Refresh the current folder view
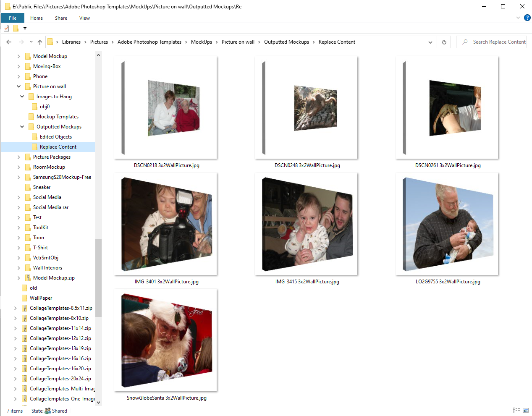Screen dimensions: 532x416 (443, 42)
